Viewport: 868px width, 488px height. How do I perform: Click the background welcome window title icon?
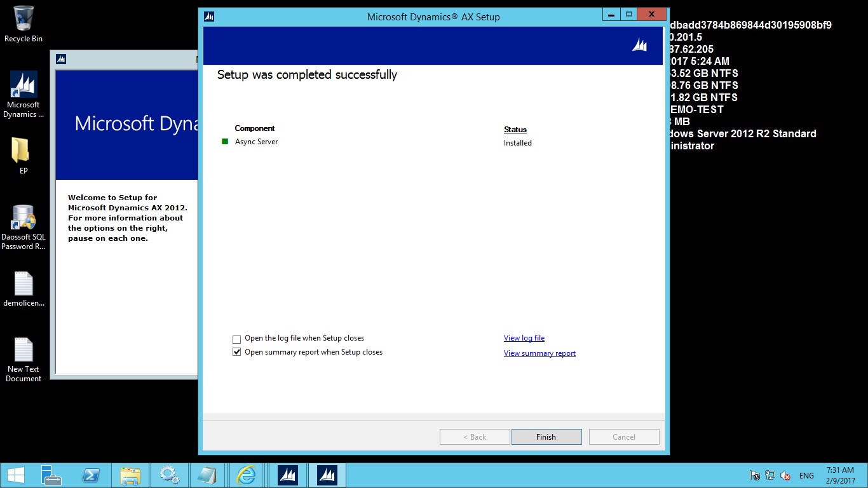click(x=61, y=59)
